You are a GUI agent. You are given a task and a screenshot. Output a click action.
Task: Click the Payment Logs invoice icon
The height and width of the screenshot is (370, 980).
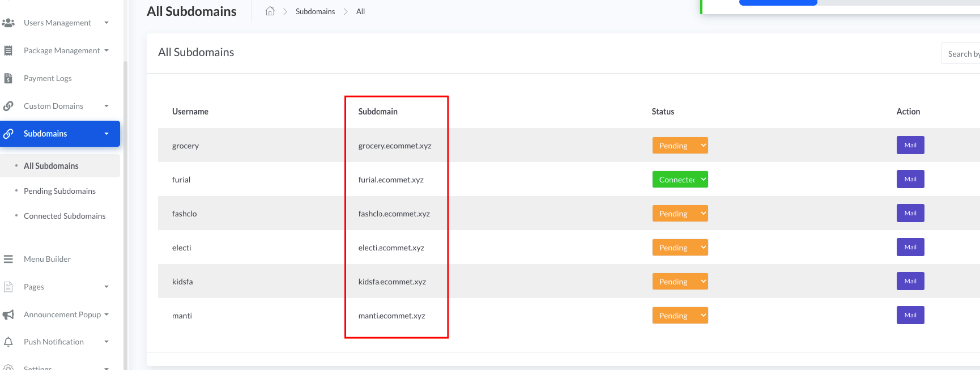point(8,78)
